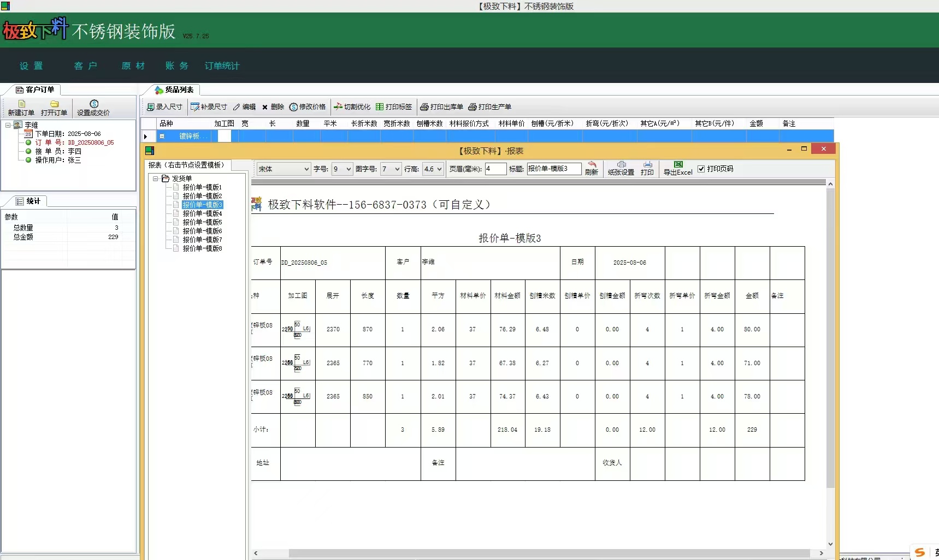The image size is (939, 560).
Task: Click the 刷新 (refresh) icon in report window
Action: pos(592,164)
